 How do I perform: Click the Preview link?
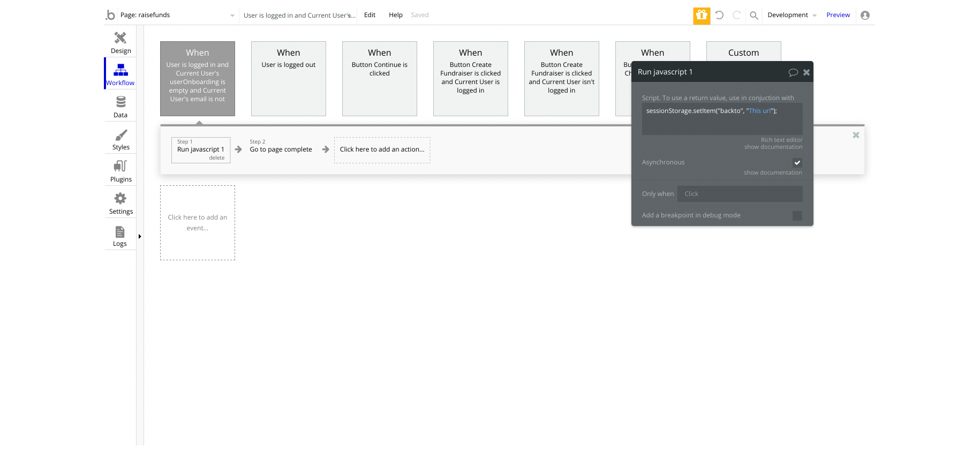point(838,15)
